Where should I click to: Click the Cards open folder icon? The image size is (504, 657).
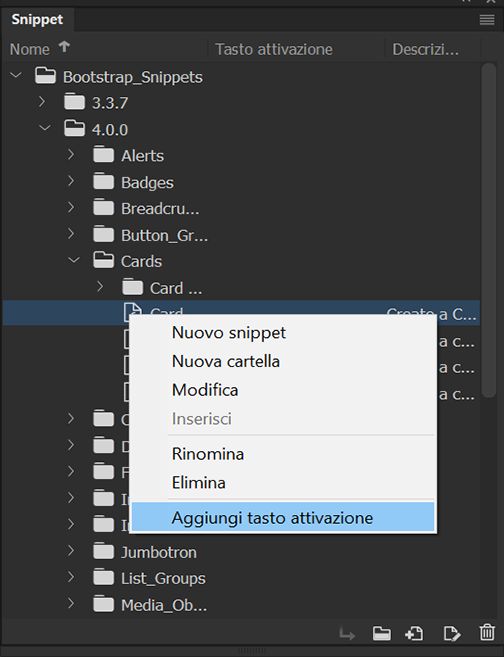coord(103,260)
